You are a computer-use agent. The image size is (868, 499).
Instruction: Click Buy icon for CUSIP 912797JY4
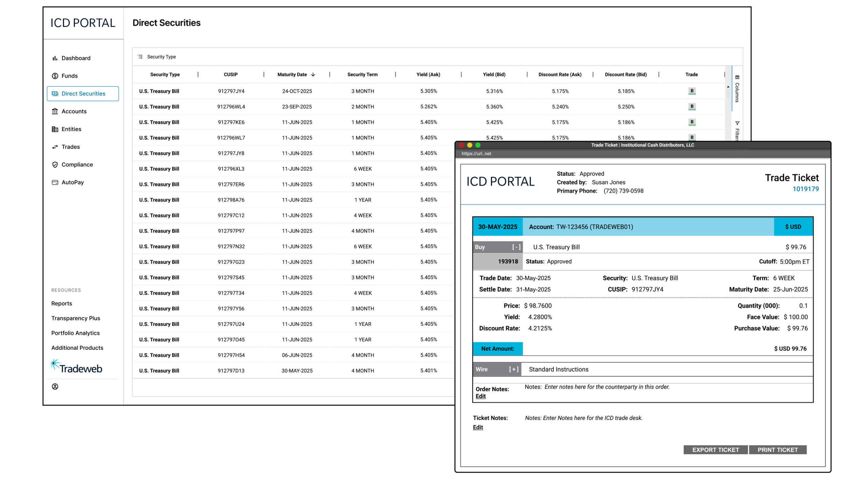[x=692, y=91]
